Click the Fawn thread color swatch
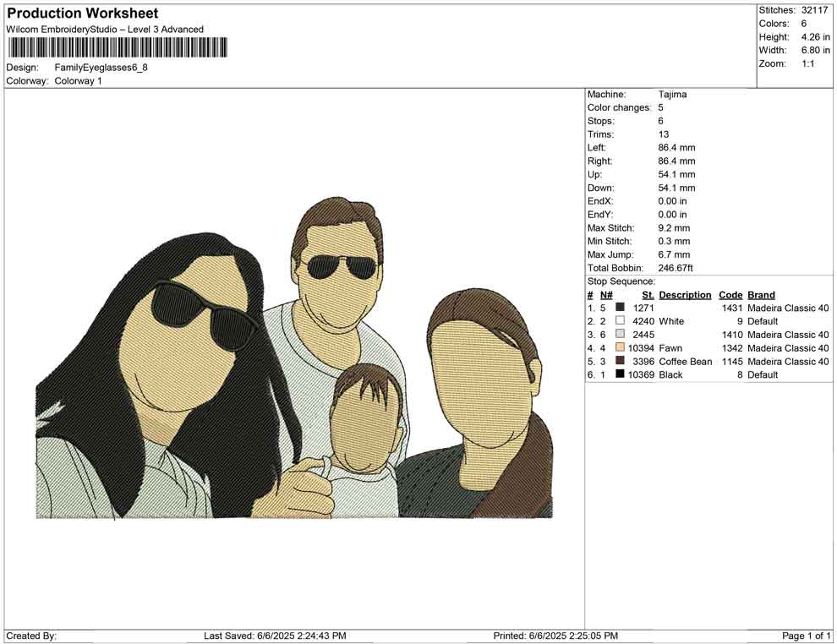 click(x=620, y=347)
